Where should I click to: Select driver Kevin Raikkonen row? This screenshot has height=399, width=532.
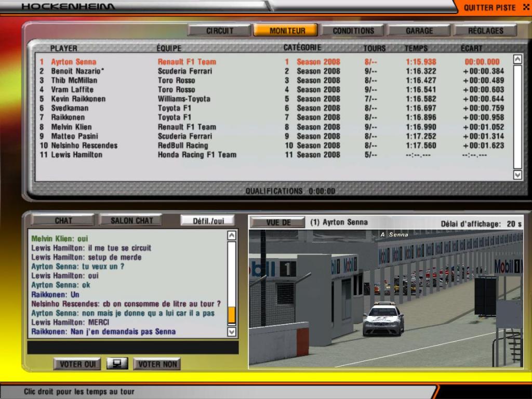coord(273,99)
